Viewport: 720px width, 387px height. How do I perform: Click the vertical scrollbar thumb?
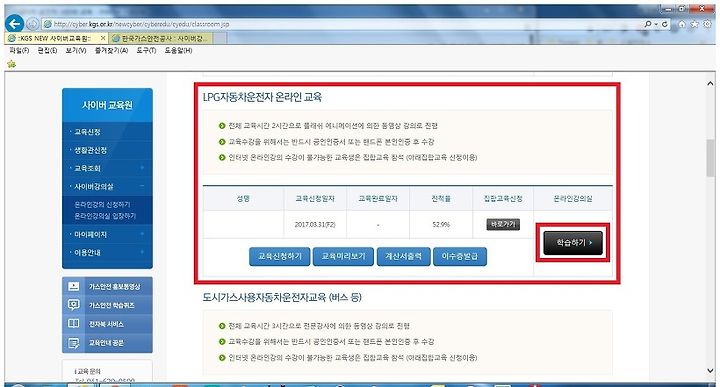pyautogui.click(x=710, y=158)
